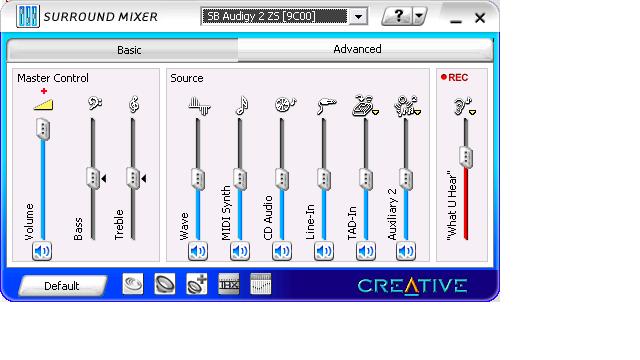Click the MIDI Synth slider handle

tap(240, 179)
